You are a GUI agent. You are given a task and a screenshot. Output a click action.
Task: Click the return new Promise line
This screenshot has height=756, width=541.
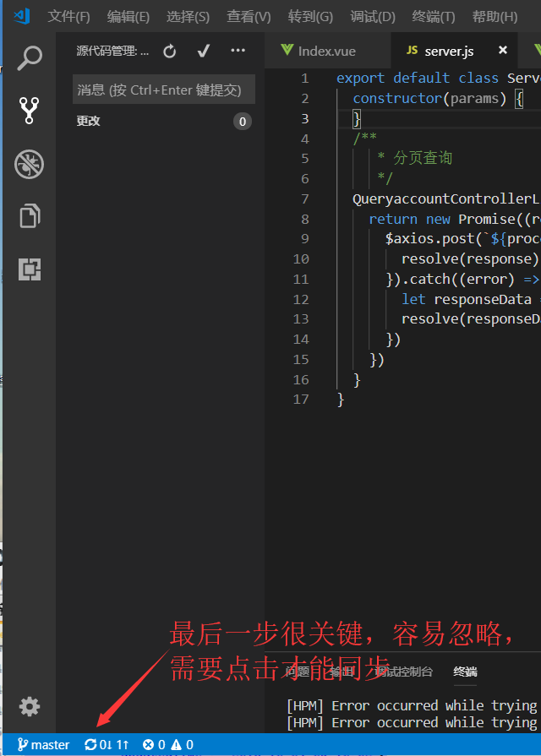tap(455, 219)
